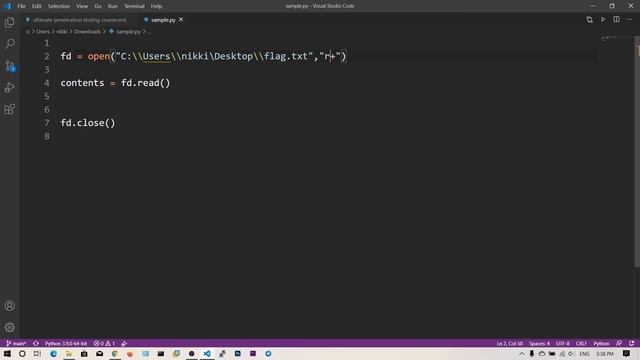
Task: Open the Windows Start menu
Action: (7, 353)
